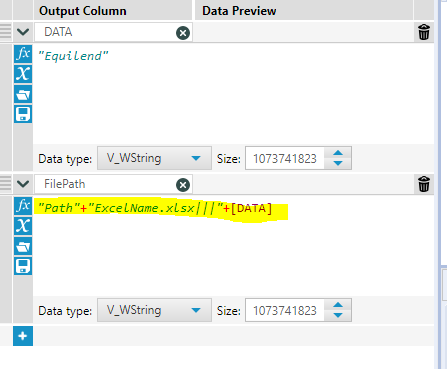Open saved expressions folder for DATA

(23, 94)
